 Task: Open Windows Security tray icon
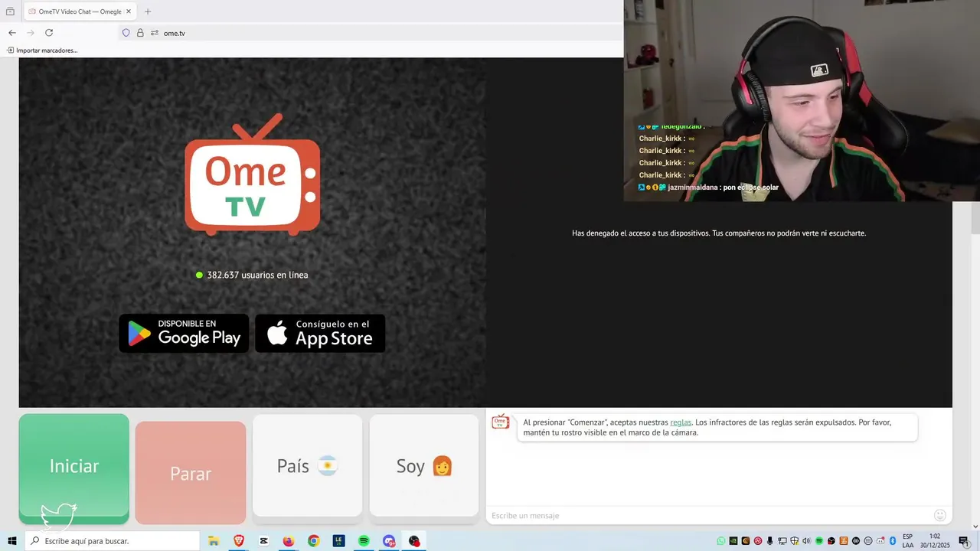point(794,541)
